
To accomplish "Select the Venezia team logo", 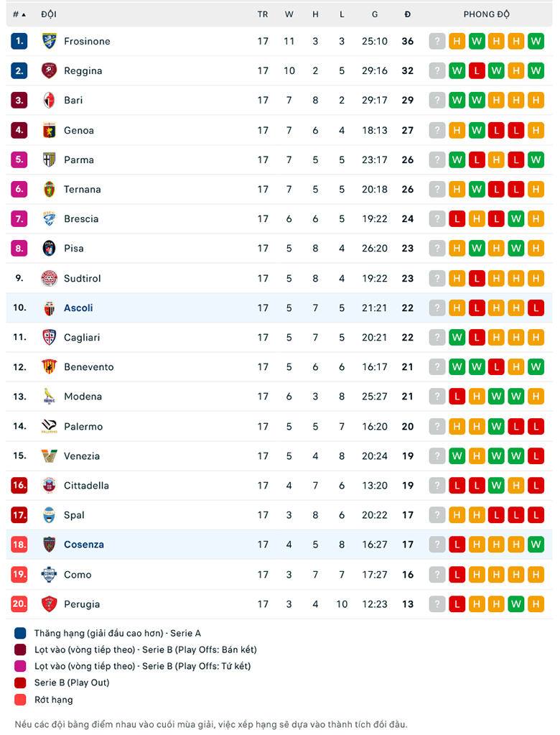I will point(49,456).
